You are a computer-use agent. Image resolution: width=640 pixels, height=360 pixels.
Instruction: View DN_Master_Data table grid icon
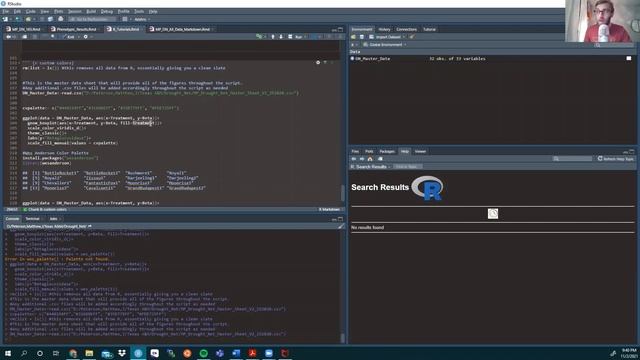pos(629,59)
